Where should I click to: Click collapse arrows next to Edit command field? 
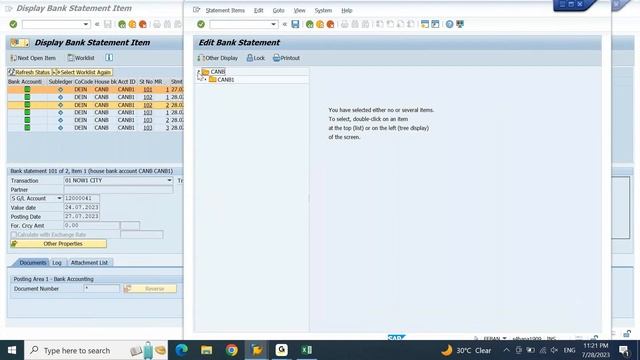click(284, 24)
